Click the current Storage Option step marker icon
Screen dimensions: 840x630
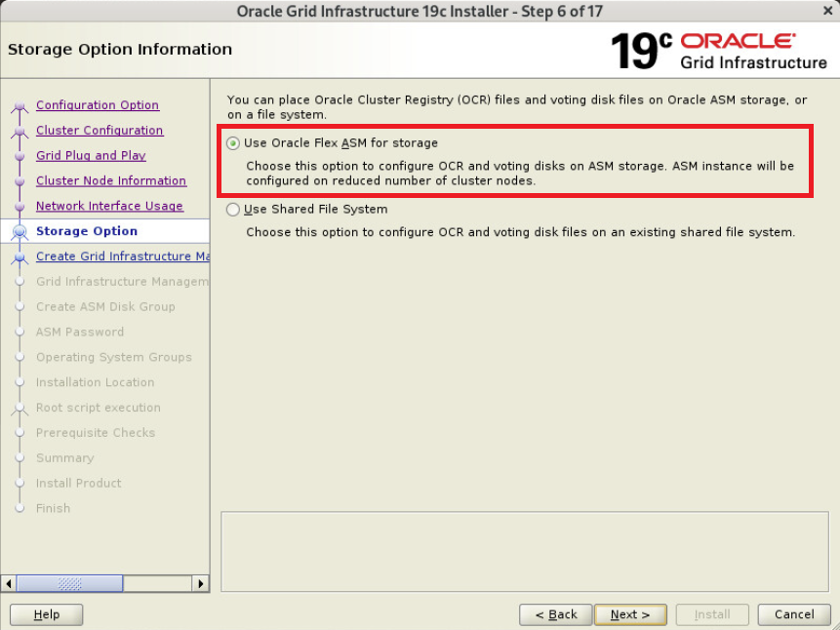point(20,231)
